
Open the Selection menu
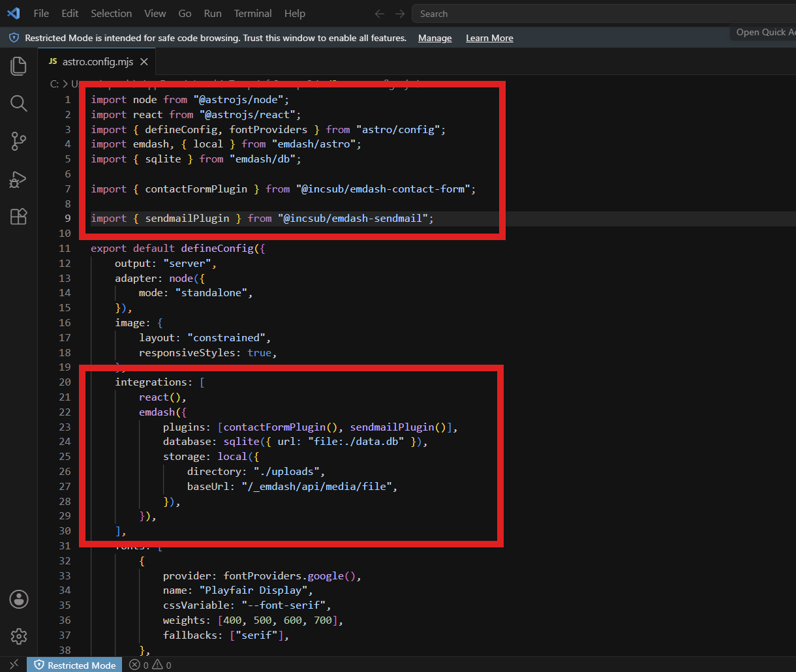111,13
